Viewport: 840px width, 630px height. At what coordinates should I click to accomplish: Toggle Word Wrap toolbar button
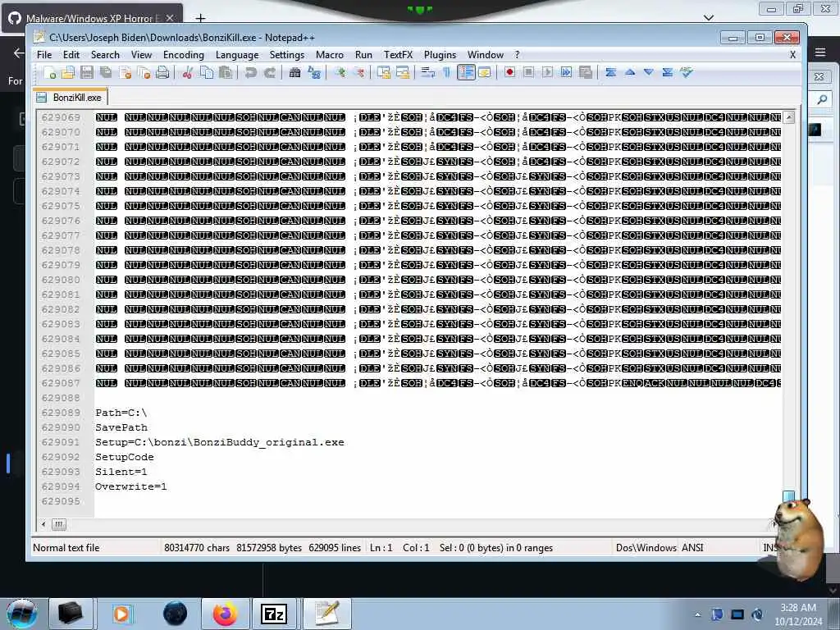(x=427, y=72)
